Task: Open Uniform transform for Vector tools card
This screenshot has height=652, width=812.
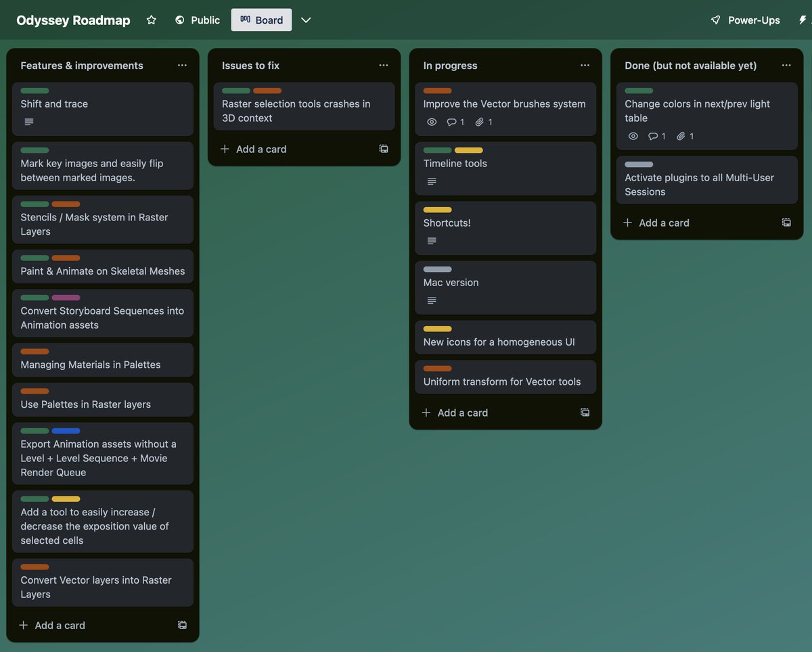Action: (x=505, y=377)
